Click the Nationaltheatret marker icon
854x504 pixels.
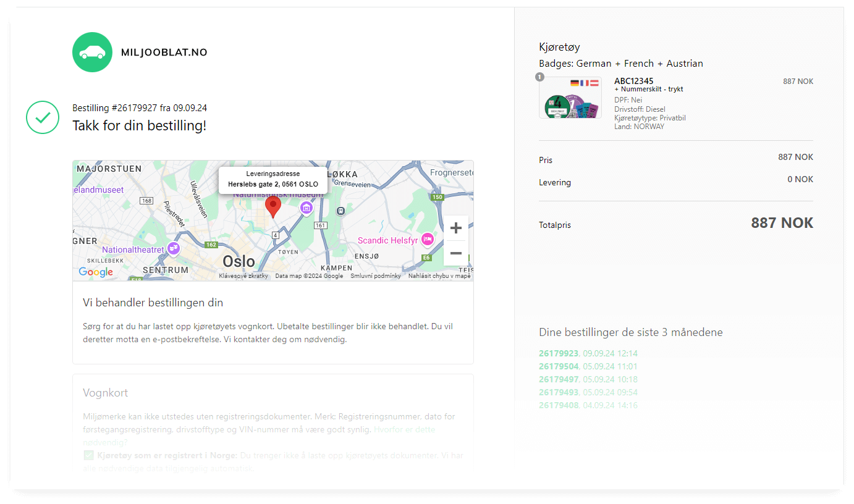click(x=174, y=248)
